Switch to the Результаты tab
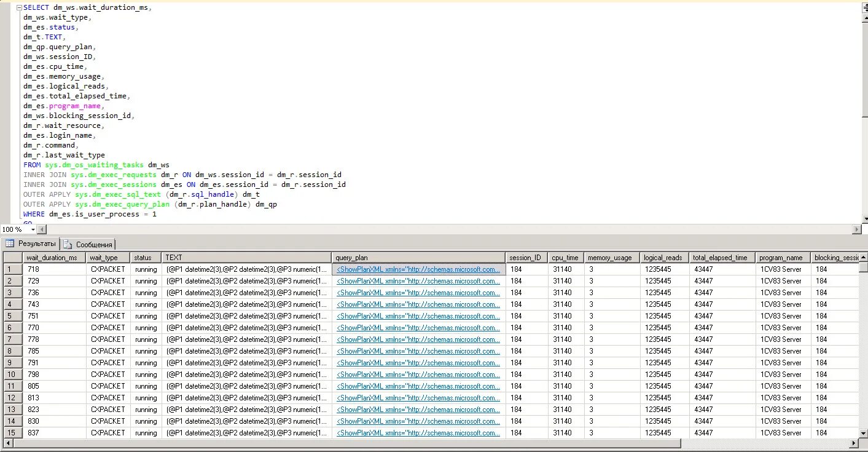This screenshot has height=452, width=868. pos(31,244)
